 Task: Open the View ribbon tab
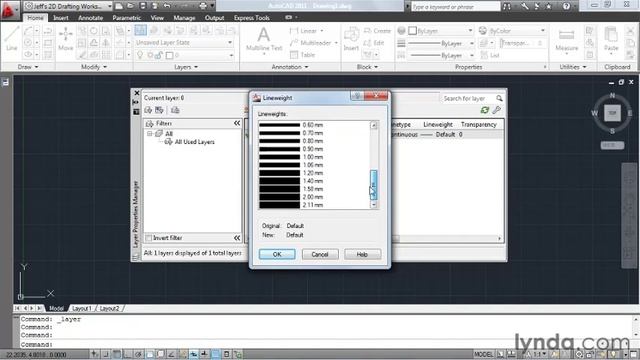coord(157,18)
